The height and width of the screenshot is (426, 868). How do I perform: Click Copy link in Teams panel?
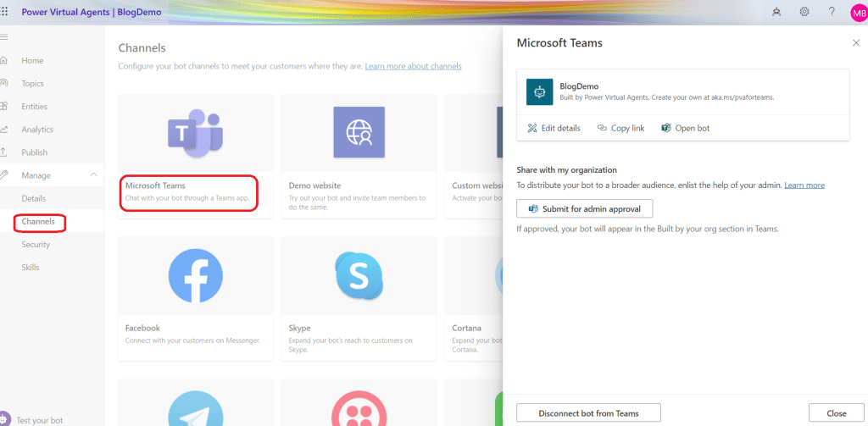click(x=620, y=128)
